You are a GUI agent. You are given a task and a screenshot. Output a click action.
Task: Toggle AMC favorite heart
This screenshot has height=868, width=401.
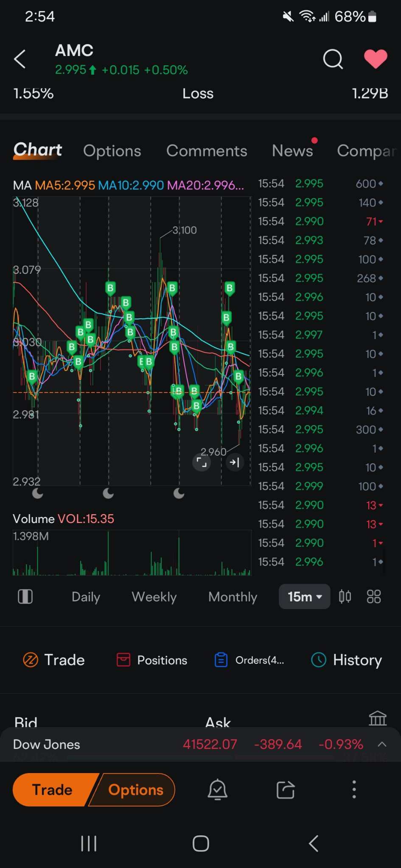click(376, 59)
